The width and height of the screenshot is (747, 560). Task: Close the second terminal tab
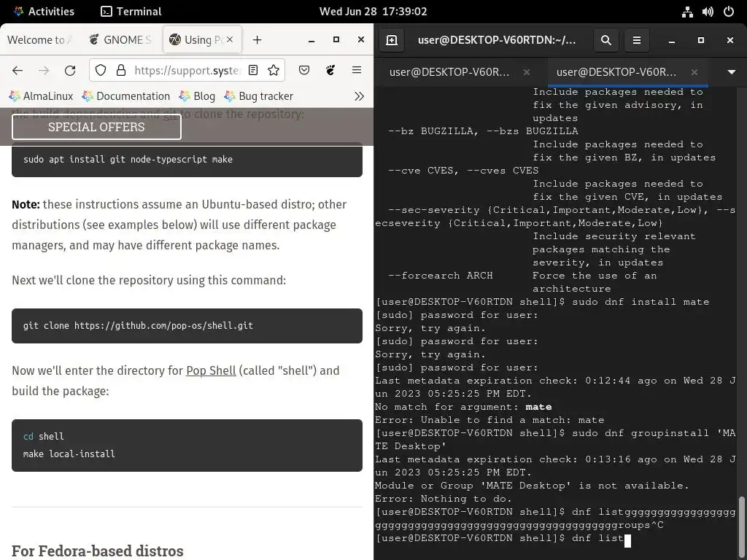click(x=694, y=72)
